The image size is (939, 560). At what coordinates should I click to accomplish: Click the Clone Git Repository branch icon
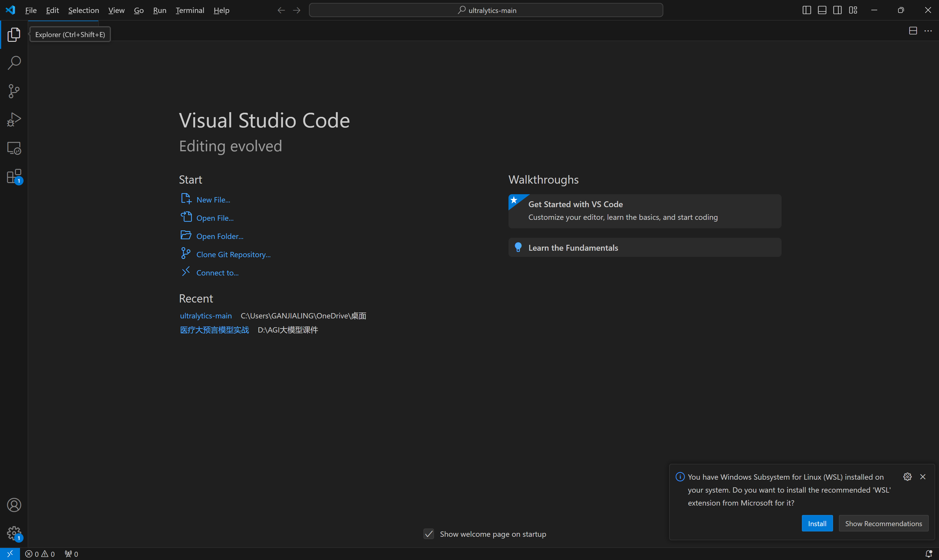(186, 253)
